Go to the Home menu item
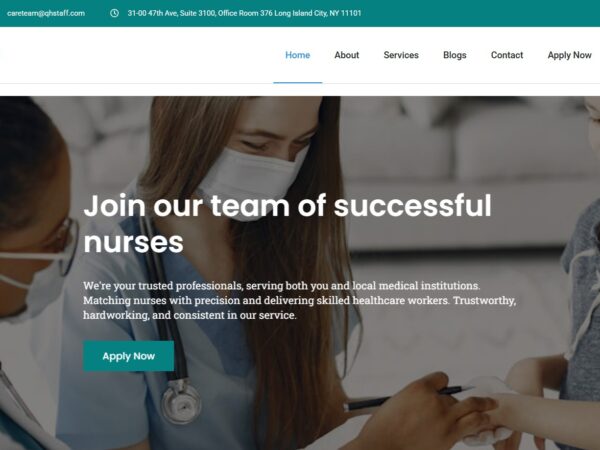This screenshot has width=600, height=450. point(297,55)
